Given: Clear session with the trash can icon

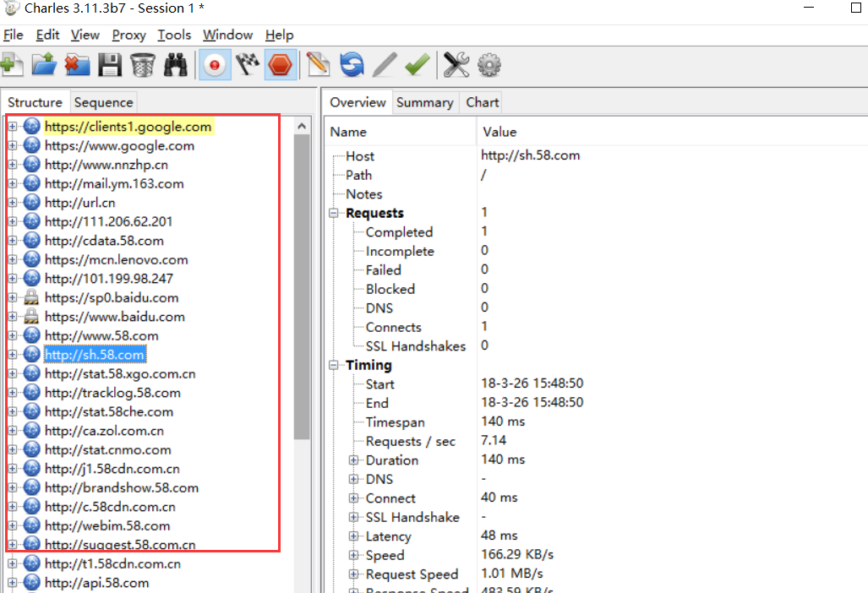Looking at the screenshot, I should [142, 65].
